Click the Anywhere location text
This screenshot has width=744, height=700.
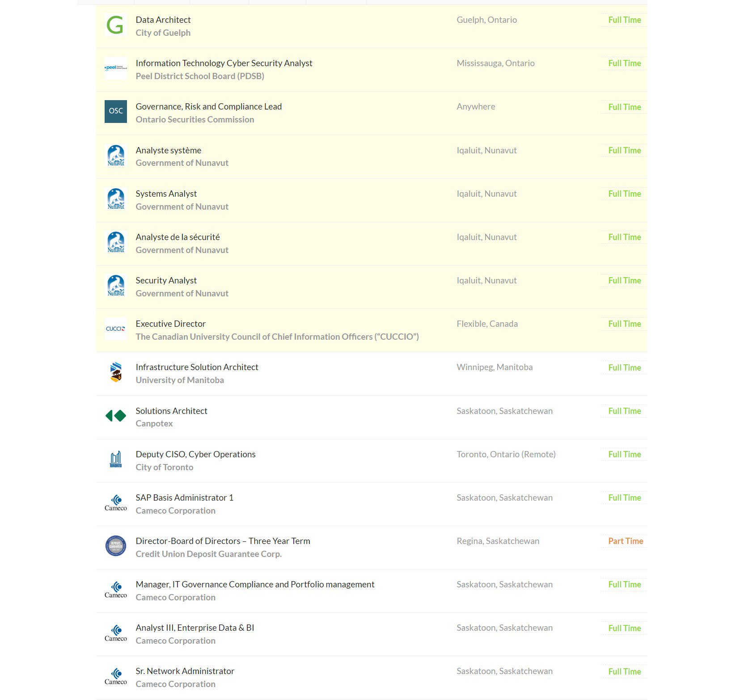point(476,106)
